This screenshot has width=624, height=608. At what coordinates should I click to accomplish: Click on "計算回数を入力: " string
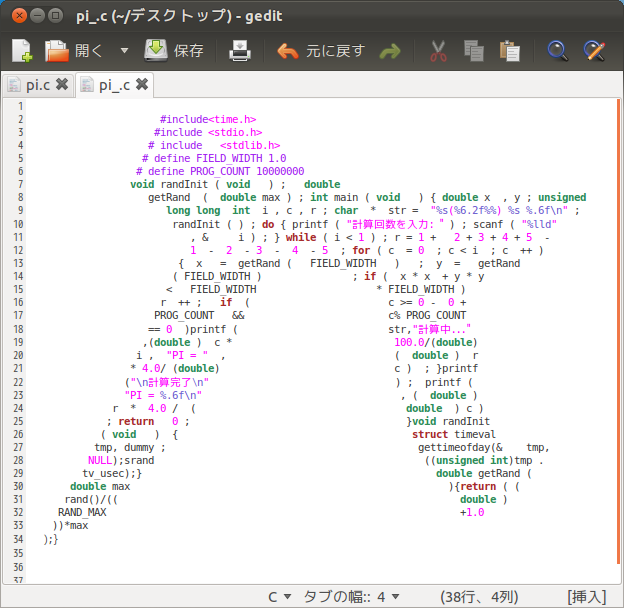point(395,224)
